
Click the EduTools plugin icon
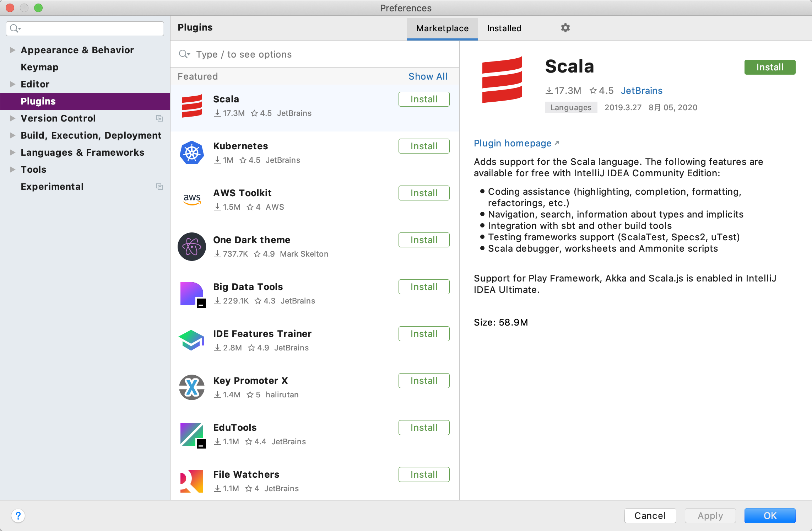pos(191,434)
